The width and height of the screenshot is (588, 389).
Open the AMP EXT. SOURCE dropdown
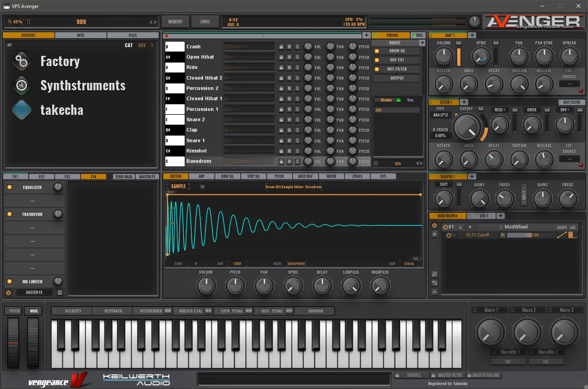tap(569, 84)
